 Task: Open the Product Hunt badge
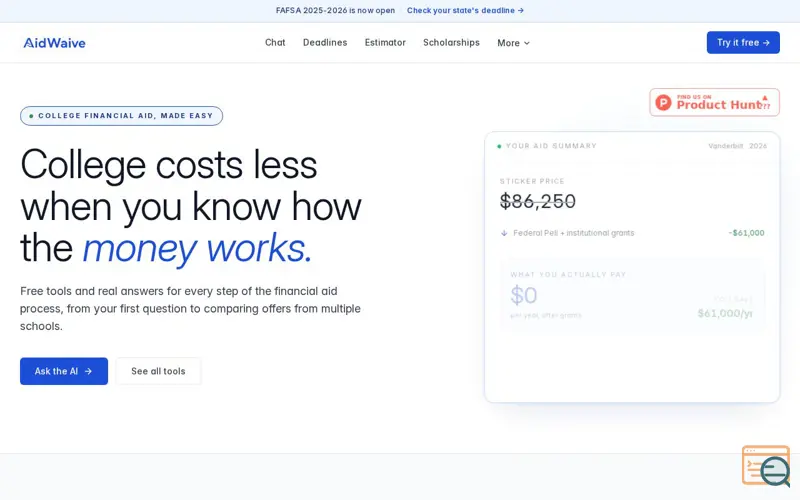pyautogui.click(x=714, y=102)
